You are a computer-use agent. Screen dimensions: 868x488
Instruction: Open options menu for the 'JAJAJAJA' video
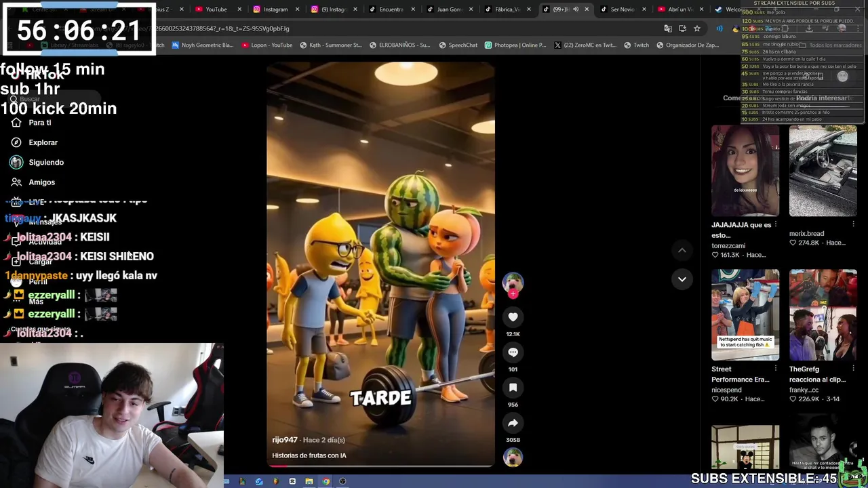click(776, 224)
